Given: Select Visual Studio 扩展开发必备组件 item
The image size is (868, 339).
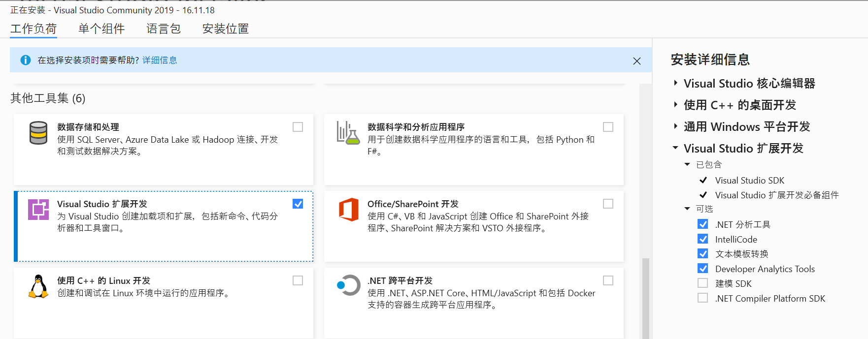Looking at the screenshot, I should tap(777, 195).
